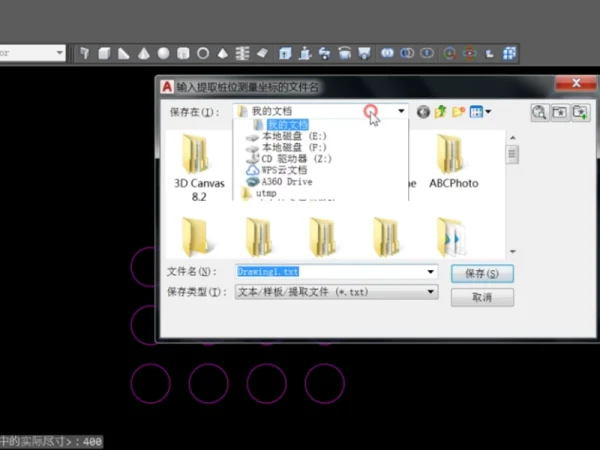Open the Views menu dropdown arrow

pyautogui.click(x=488, y=112)
